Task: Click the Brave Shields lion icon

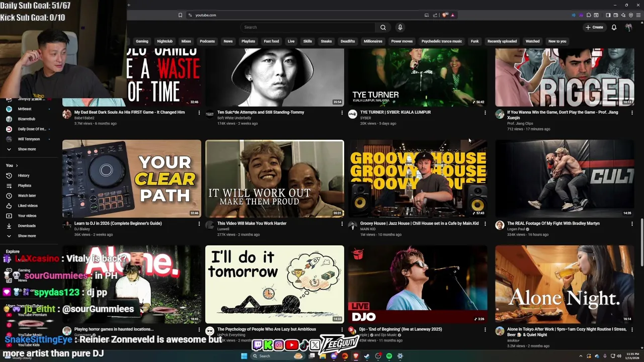Action: pyautogui.click(x=445, y=15)
